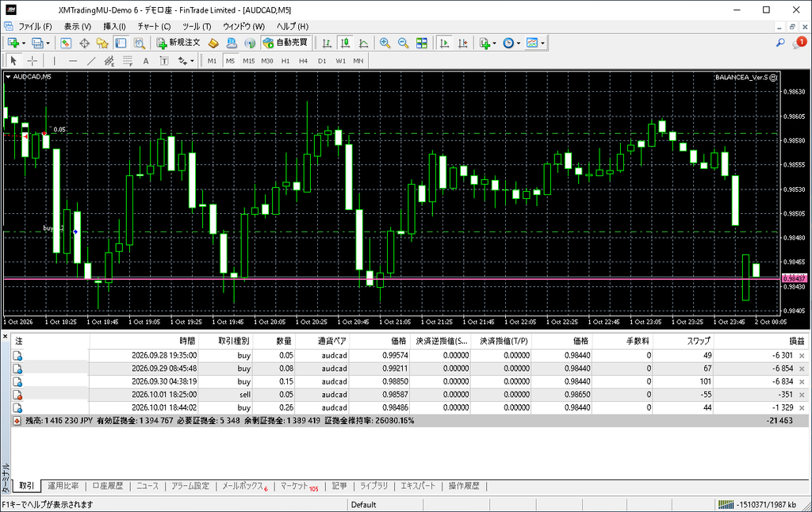The height and width of the screenshot is (512, 812).
Task: Click the zoom out magnifier icon
Action: [x=403, y=43]
